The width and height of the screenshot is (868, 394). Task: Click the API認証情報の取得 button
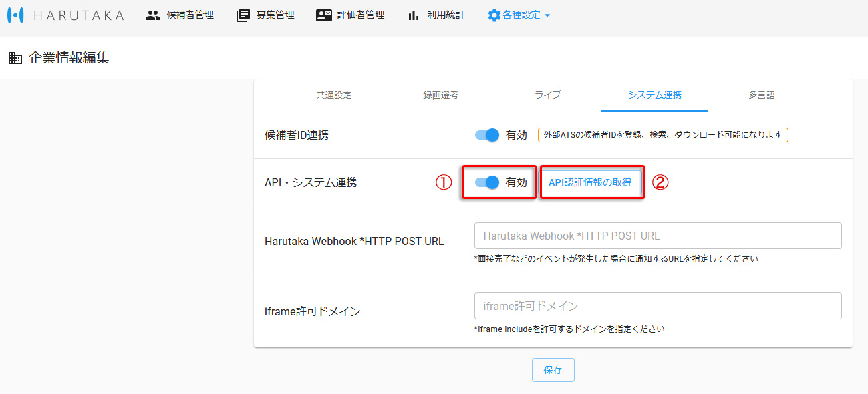coord(591,182)
